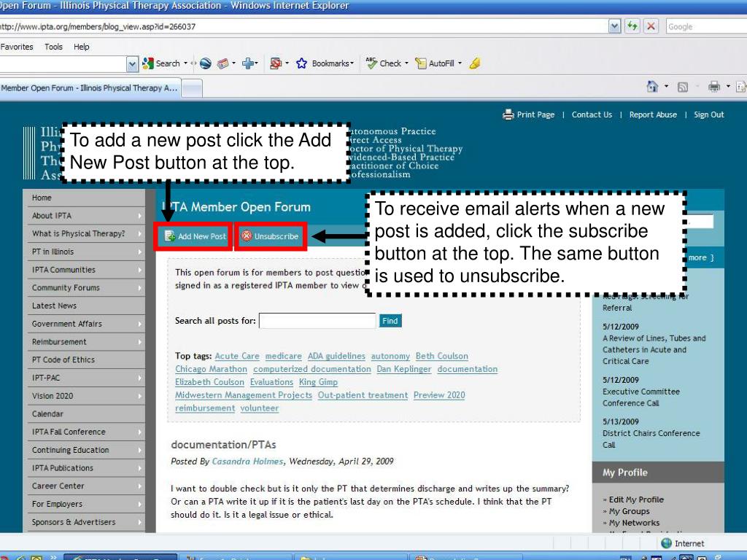747x560 pixels.
Task: Click the red X stop loading icon
Action: click(x=651, y=26)
